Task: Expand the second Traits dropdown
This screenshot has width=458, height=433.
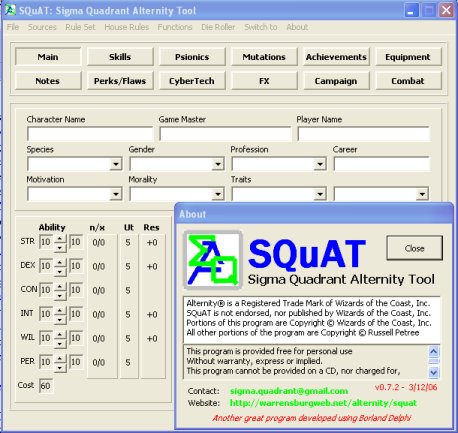Action: 422,194
